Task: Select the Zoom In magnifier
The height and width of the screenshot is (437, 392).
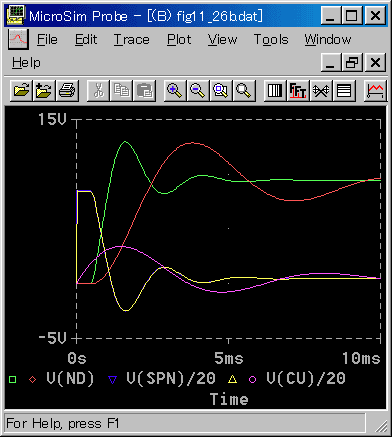Action: point(175,90)
